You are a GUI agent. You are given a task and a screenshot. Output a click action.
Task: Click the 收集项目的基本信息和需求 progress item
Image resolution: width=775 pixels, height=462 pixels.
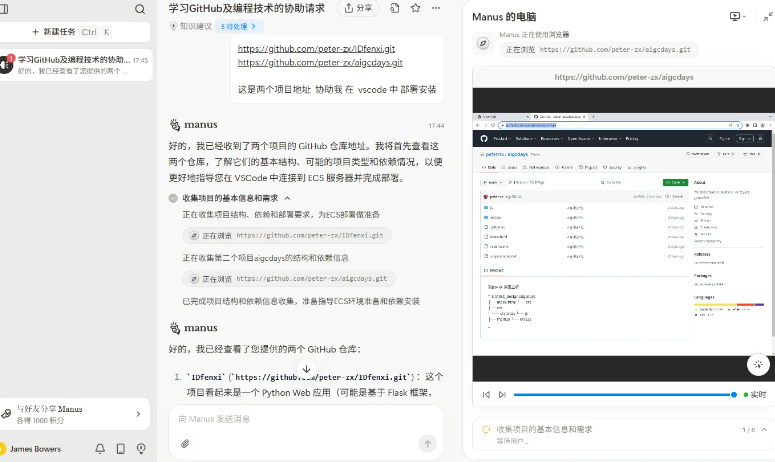(544, 429)
